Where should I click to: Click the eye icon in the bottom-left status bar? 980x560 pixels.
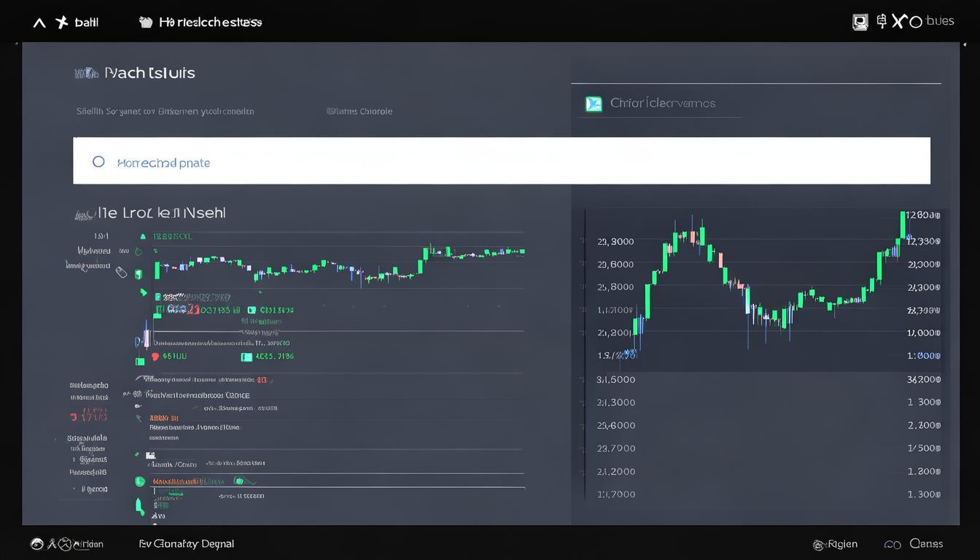pos(36,544)
